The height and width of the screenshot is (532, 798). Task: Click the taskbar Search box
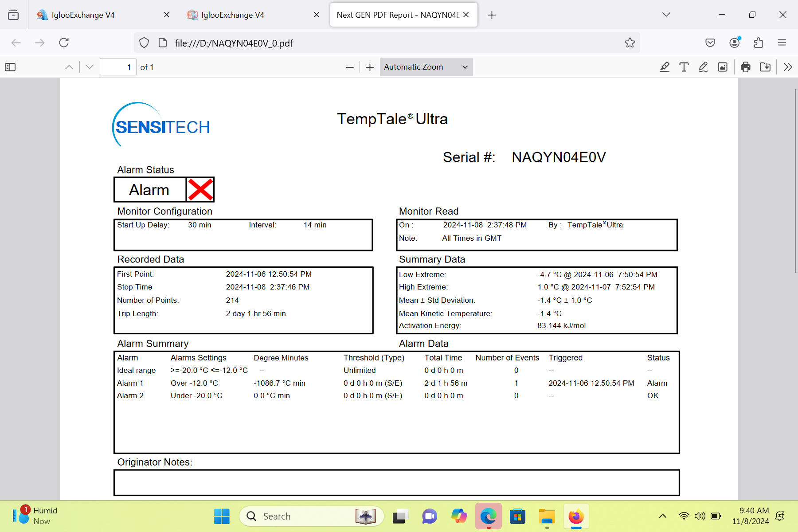click(312, 516)
